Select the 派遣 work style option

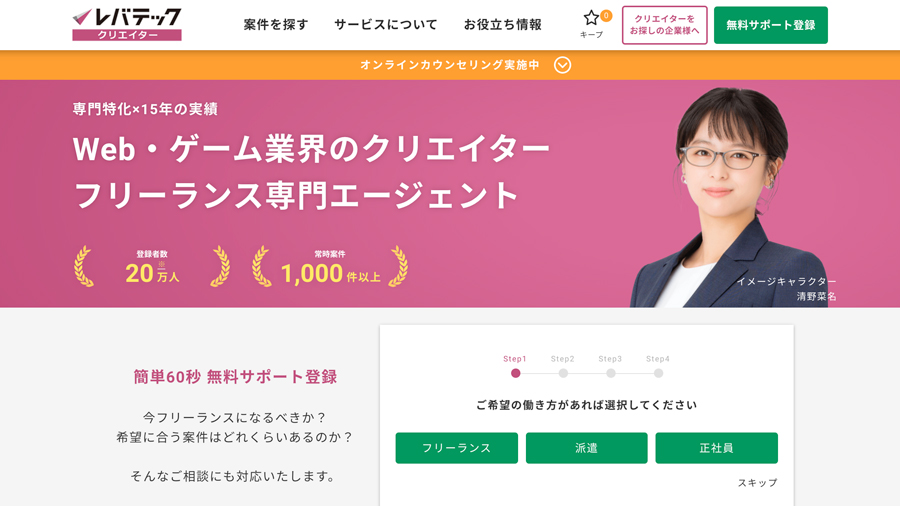pyautogui.click(x=587, y=448)
